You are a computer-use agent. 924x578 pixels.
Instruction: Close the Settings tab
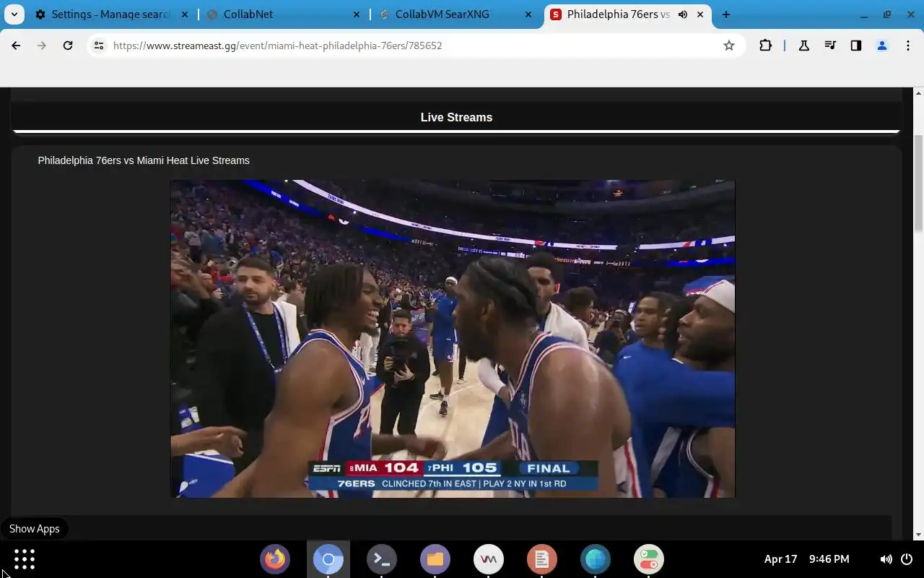pos(184,14)
